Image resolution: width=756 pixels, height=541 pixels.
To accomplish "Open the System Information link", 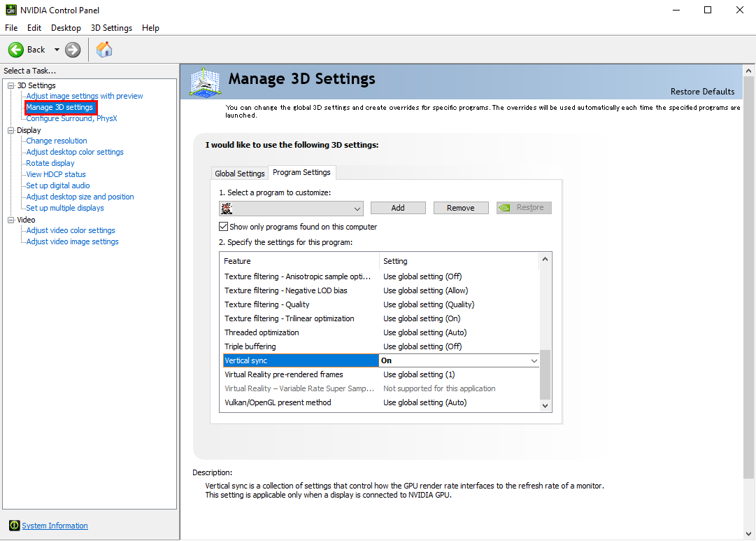I will (x=55, y=526).
